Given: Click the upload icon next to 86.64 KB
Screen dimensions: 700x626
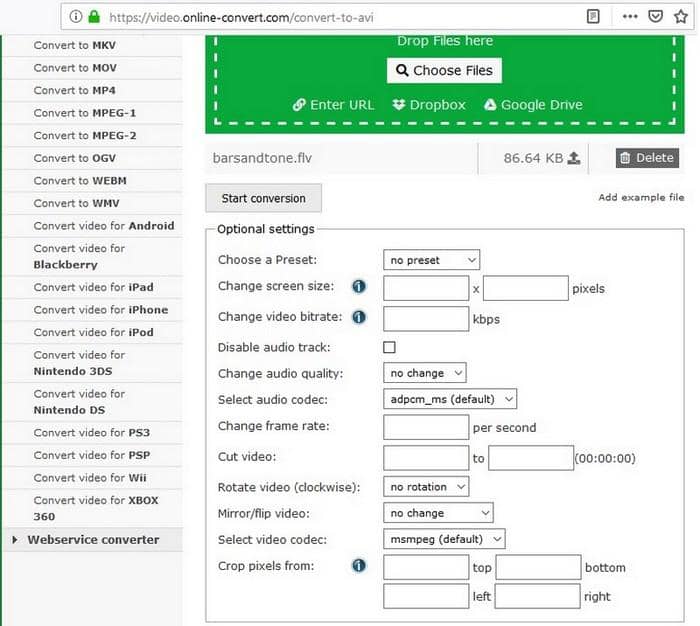Looking at the screenshot, I should (574, 158).
